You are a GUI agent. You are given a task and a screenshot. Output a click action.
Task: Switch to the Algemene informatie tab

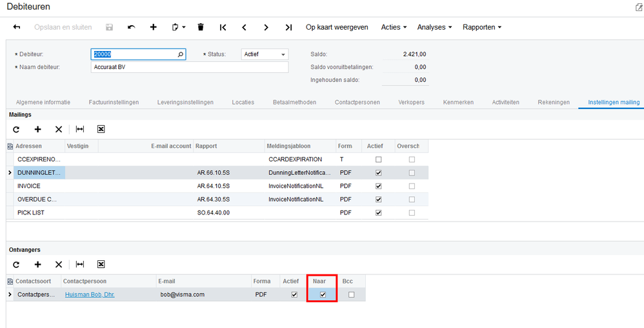[43, 102]
